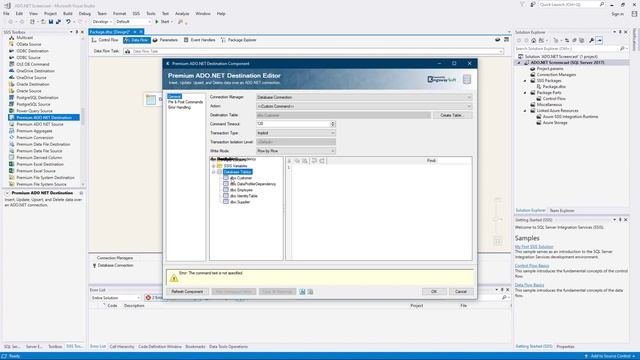This screenshot has height=360, width=640.
Task: Expand the SSIS Variables tree node
Action: click(213, 166)
